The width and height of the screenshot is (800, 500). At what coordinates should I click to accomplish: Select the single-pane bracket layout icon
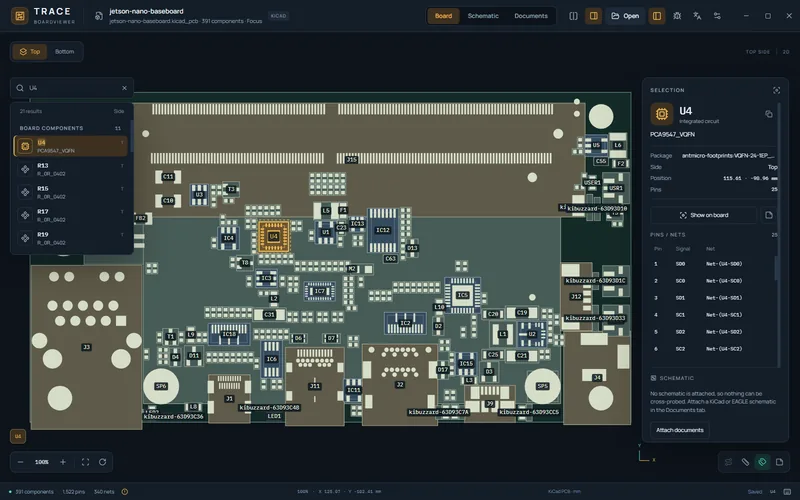(573, 16)
